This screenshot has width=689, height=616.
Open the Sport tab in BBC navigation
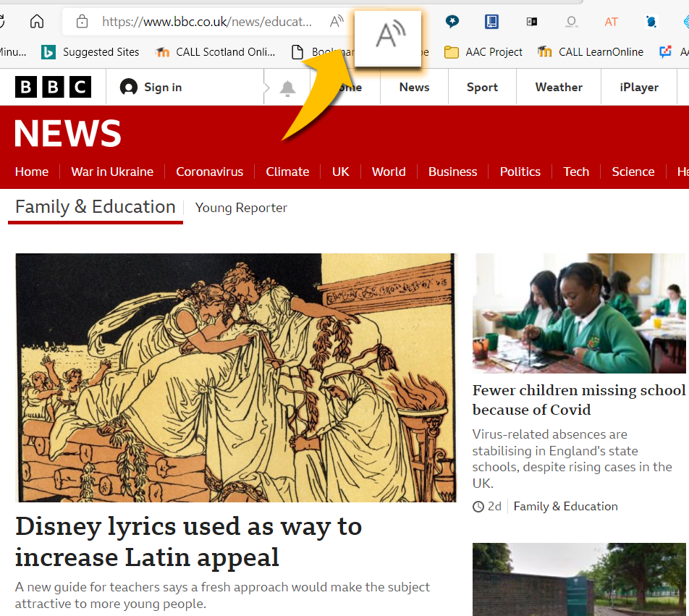point(482,87)
